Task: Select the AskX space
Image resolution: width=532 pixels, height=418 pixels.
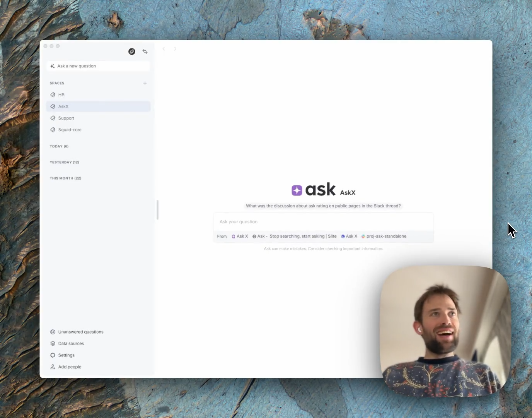Action: tap(98, 106)
